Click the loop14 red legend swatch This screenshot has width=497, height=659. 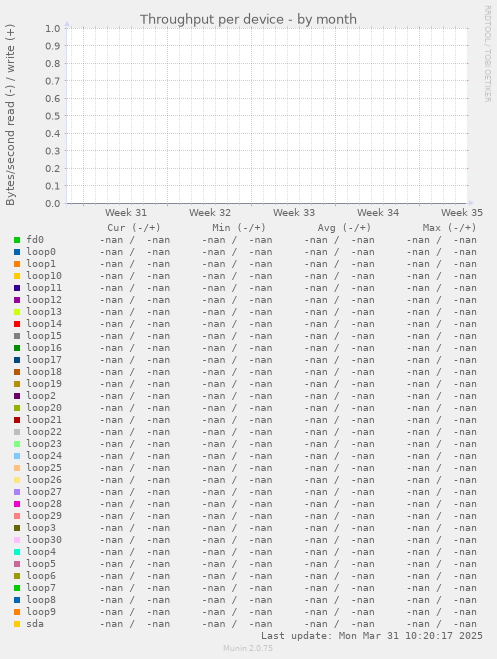tap(17, 324)
